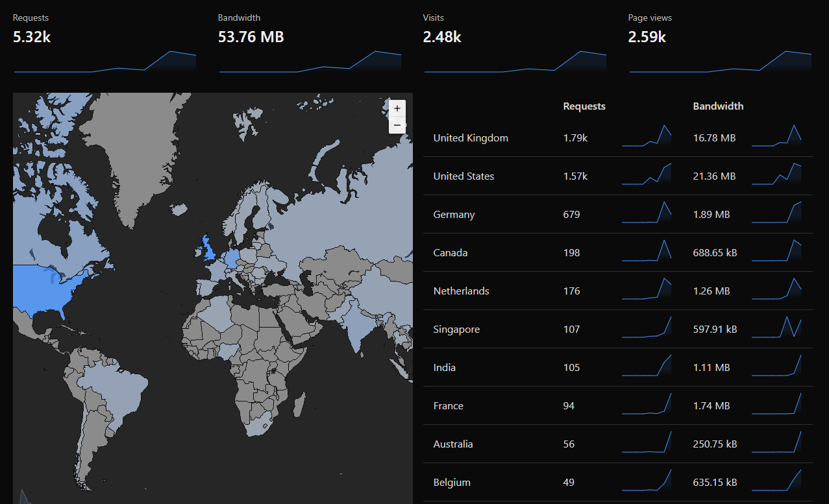Click the Canada row label
This screenshot has width=829, height=504.
451,252
